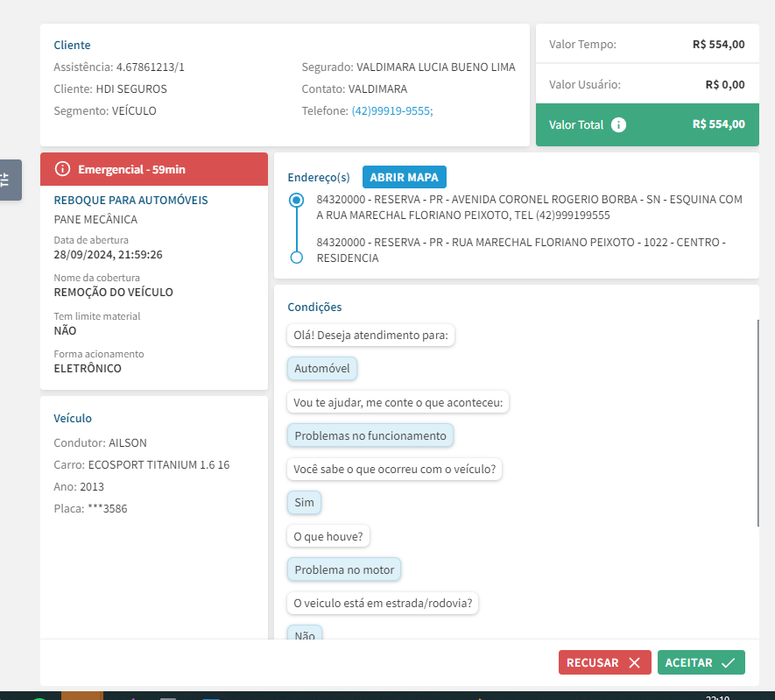
Task: Call the phone number (42)99919-9555
Action: click(x=392, y=111)
